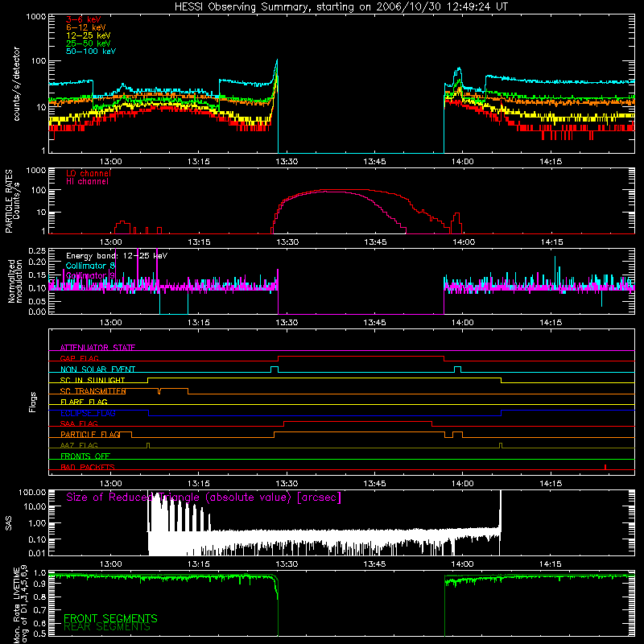Click the SAA FLAG label
644x644 pixels.
point(79,423)
